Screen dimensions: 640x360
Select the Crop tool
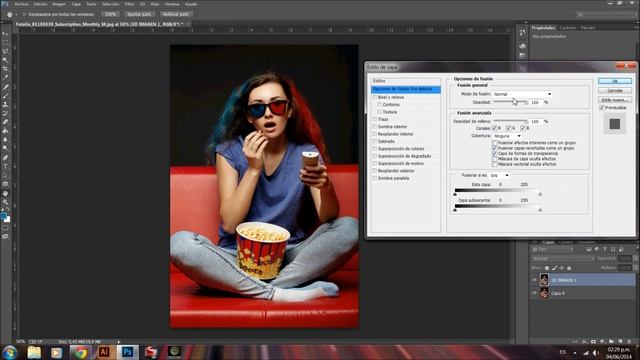5,69
